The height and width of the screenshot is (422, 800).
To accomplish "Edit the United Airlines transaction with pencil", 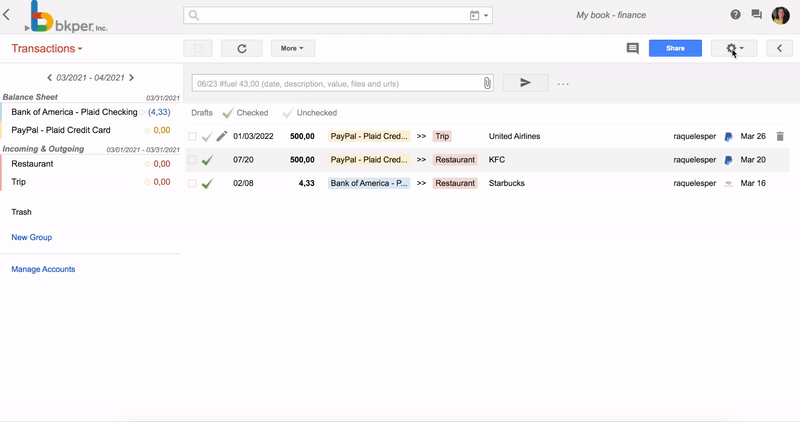I will point(221,136).
